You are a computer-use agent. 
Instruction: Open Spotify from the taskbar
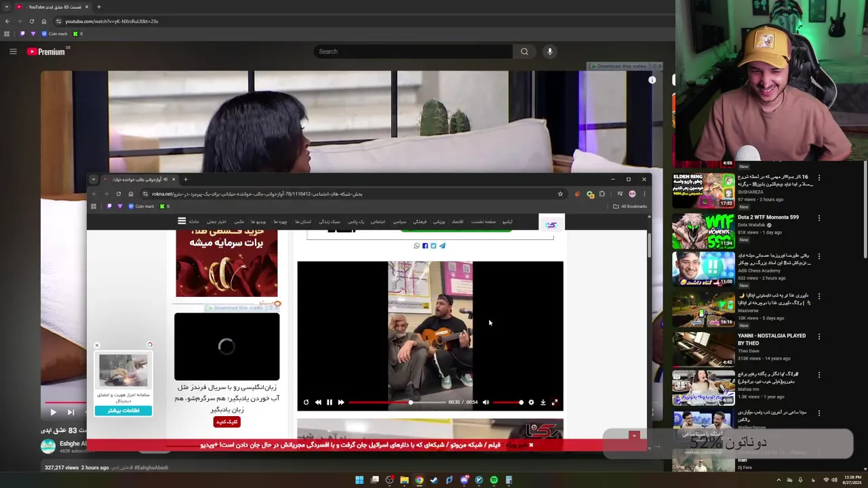[x=494, y=480]
